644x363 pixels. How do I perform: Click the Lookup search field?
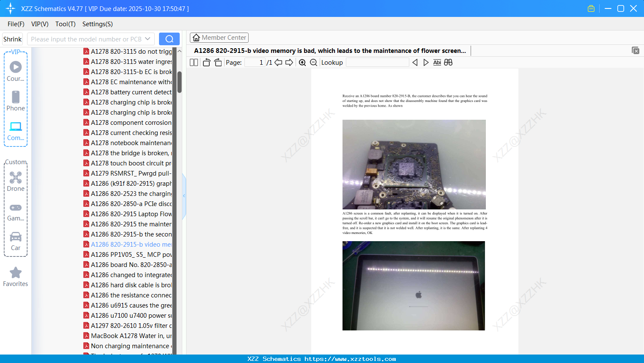pyautogui.click(x=378, y=63)
